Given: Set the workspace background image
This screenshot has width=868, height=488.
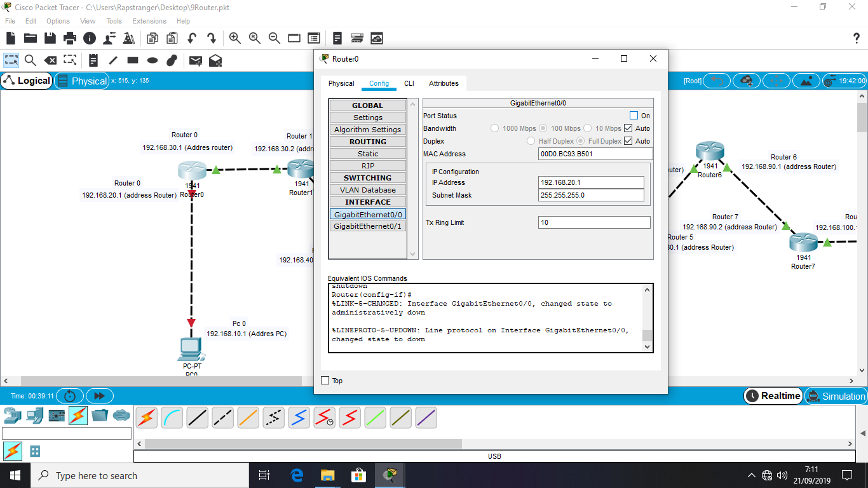Looking at the screenshot, I should pos(806,81).
